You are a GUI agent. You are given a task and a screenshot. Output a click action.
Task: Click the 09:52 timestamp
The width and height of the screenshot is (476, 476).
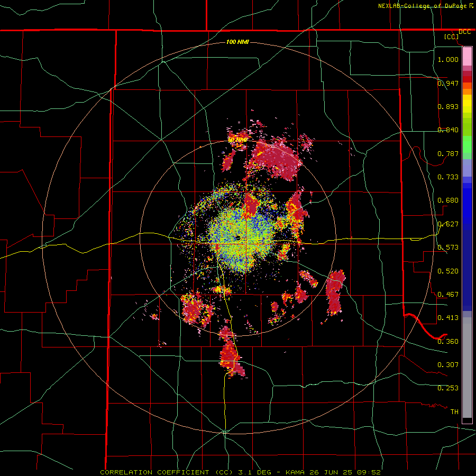click(x=369, y=472)
